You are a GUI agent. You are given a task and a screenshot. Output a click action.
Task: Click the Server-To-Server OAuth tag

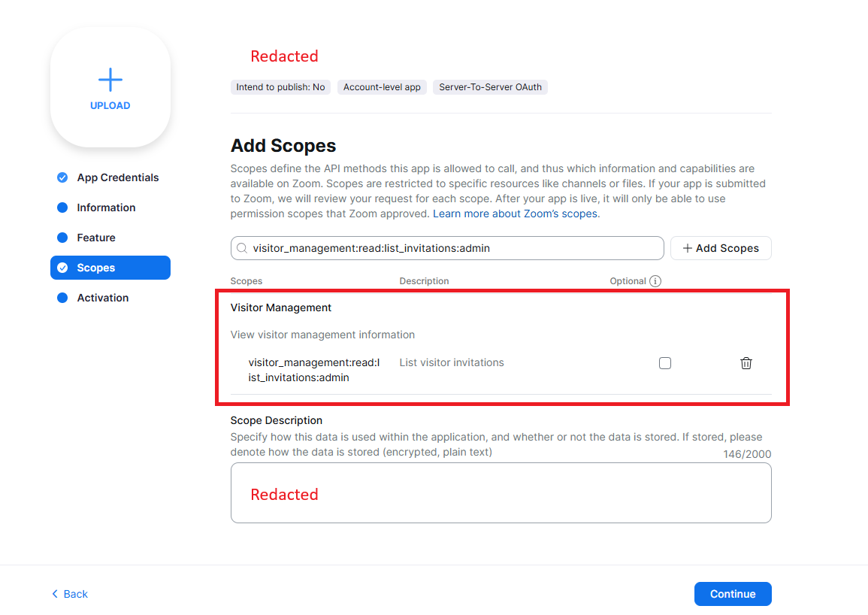tap(490, 87)
